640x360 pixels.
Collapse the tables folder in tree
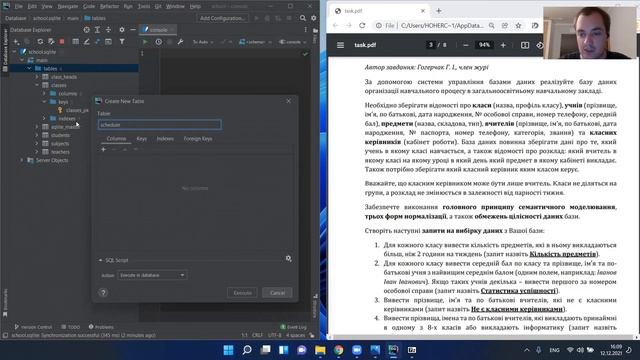click(x=29, y=69)
